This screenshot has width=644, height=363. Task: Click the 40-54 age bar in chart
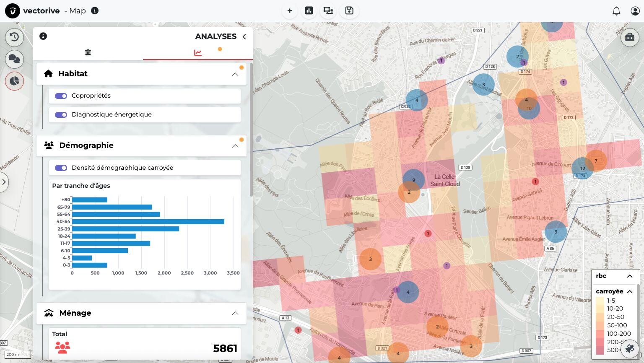(148, 222)
